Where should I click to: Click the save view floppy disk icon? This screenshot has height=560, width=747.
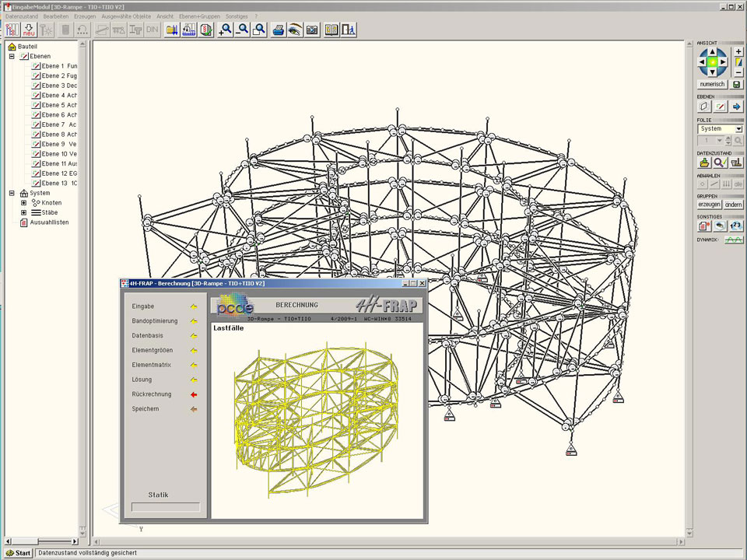[x=737, y=84]
